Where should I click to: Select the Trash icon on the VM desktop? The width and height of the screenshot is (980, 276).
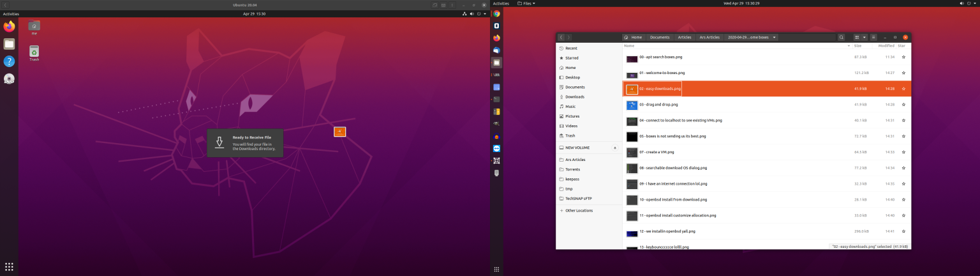pyautogui.click(x=34, y=53)
